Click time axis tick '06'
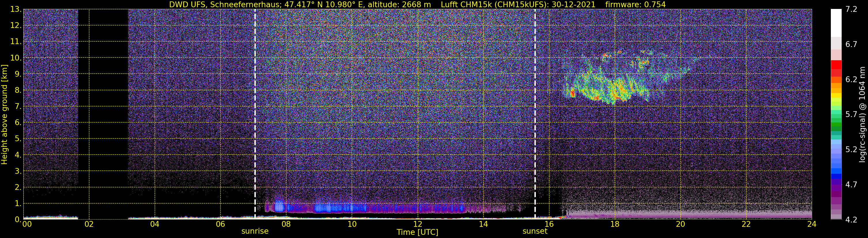 click(x=220, y=224)
